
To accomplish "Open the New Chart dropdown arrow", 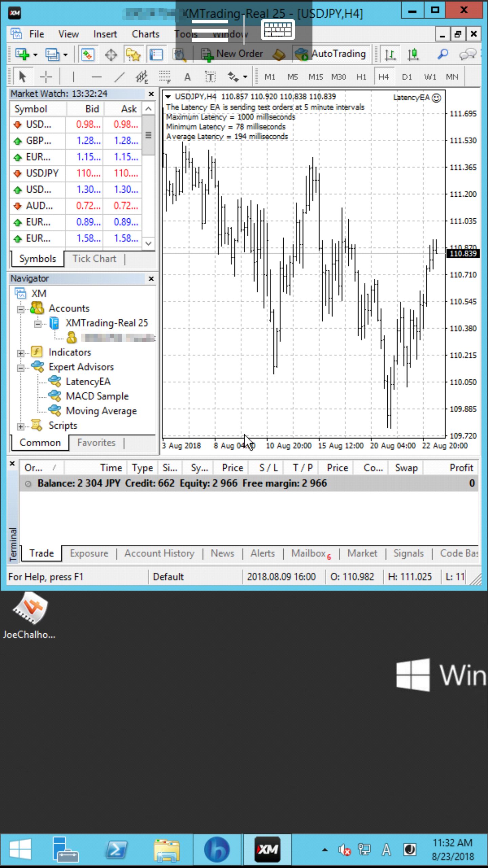I will pos(35,55).
